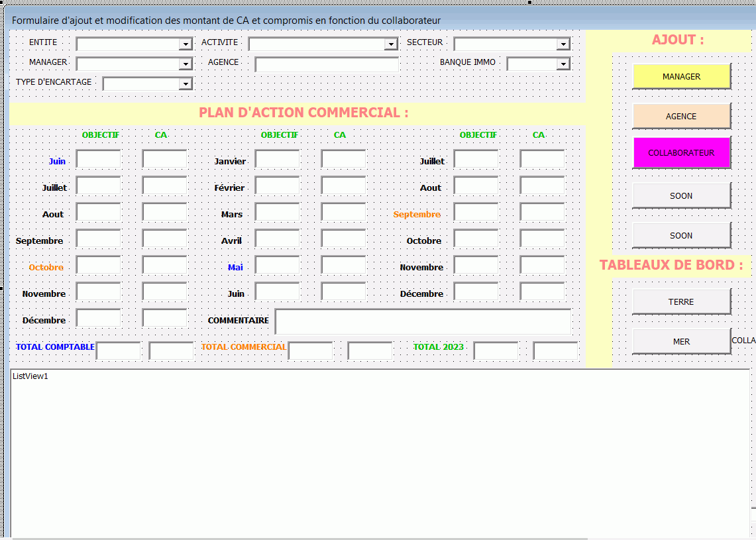Image resolution: width=756 pixels, height=540 pixels.
Task: Click Avril OBJECTIF input box
Action: tap(277, 239)
